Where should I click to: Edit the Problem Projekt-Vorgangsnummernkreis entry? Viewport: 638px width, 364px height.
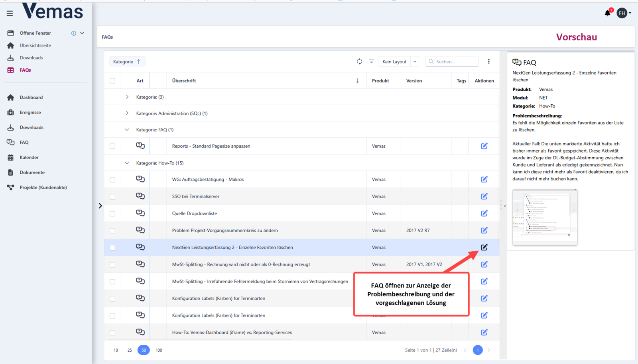tap(484, 230)
